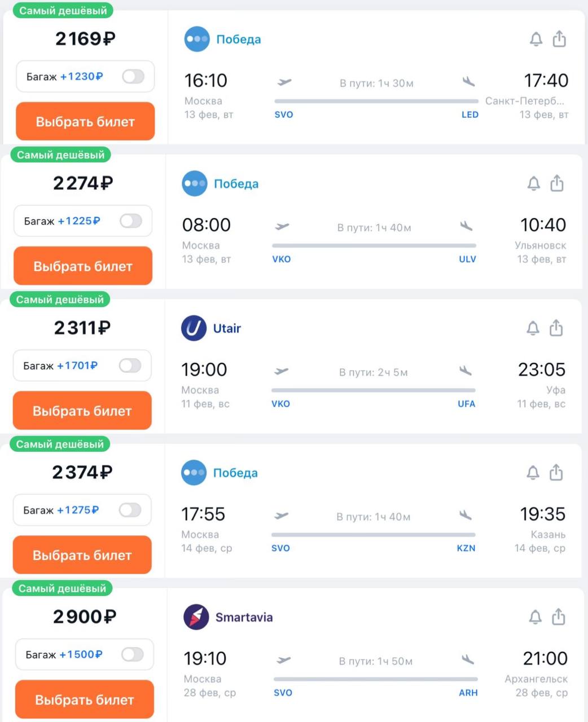588x722 pixels.
Task: Choose the 2311₽ Utair ticket
Action: (x=82, y=411)
